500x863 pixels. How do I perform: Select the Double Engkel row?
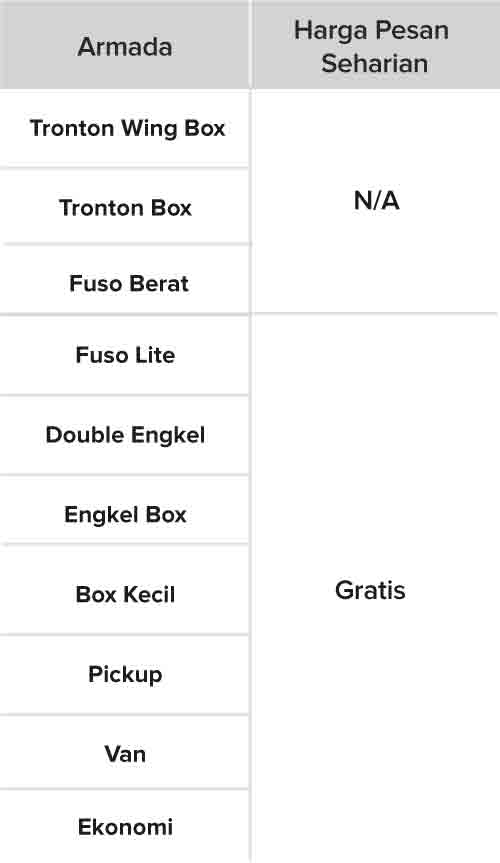tap(124, 435)
